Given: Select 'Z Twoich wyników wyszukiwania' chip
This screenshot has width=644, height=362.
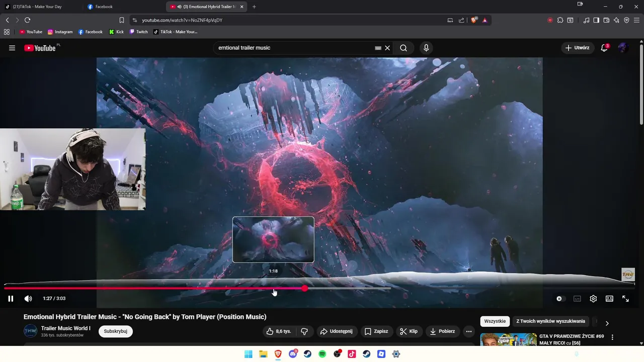Looking at the screenshot, I should (x=550, y=321).
